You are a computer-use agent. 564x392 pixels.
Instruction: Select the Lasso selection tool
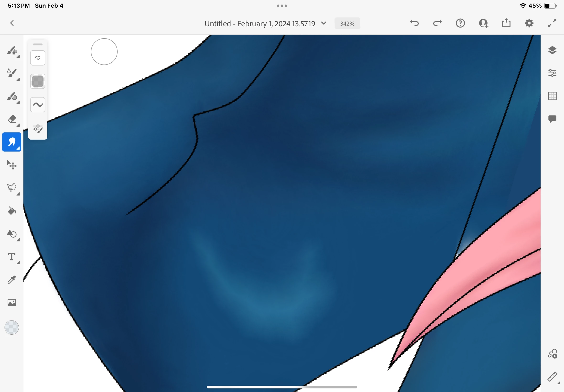tap(11, 188)
